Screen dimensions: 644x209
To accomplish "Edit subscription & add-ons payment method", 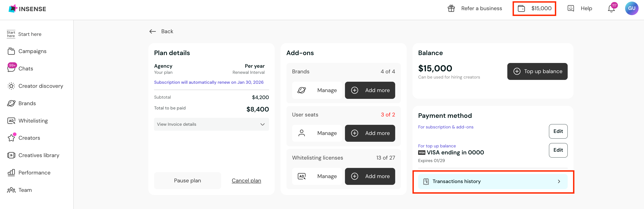I will tap(558, 131).
